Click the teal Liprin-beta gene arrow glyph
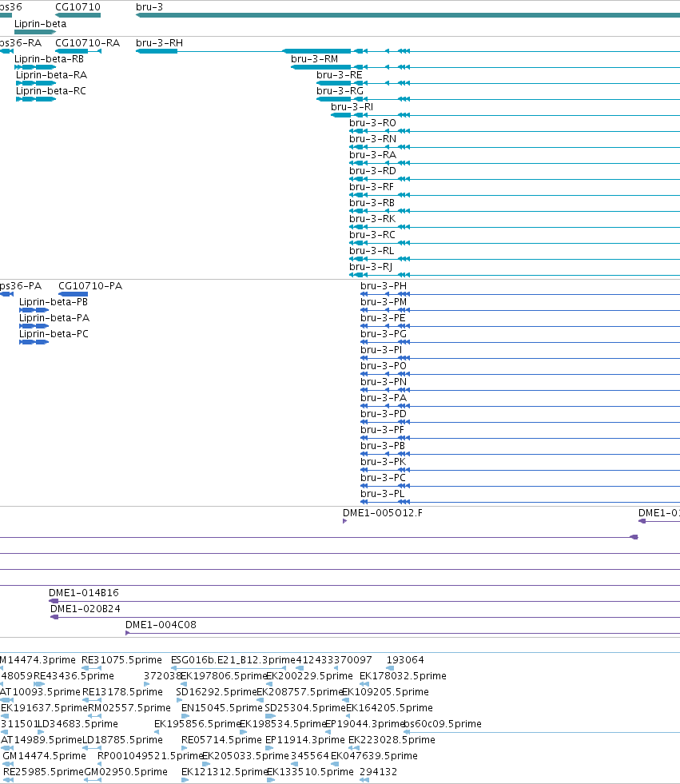The image size is (680, 784). (x=35, y=32)
